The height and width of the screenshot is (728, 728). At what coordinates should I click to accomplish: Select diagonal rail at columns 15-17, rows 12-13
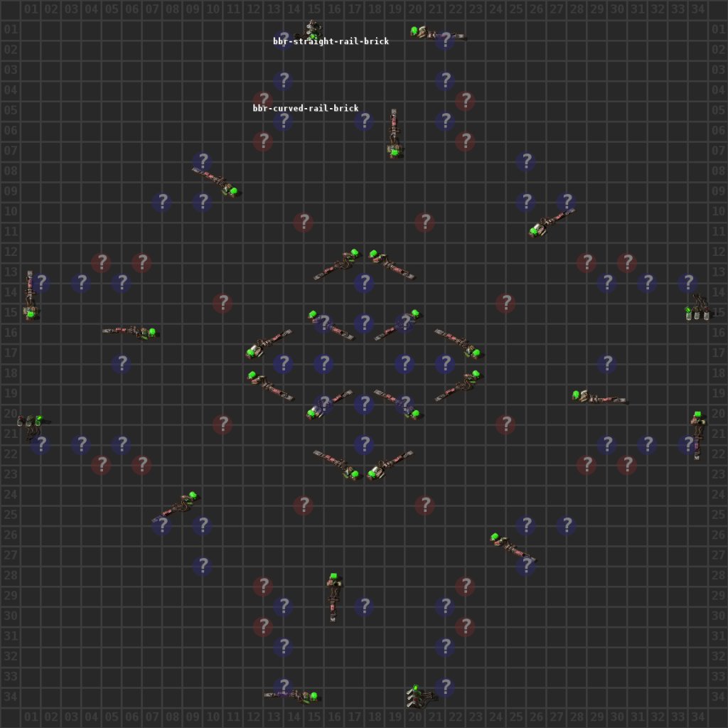point(337,264)
